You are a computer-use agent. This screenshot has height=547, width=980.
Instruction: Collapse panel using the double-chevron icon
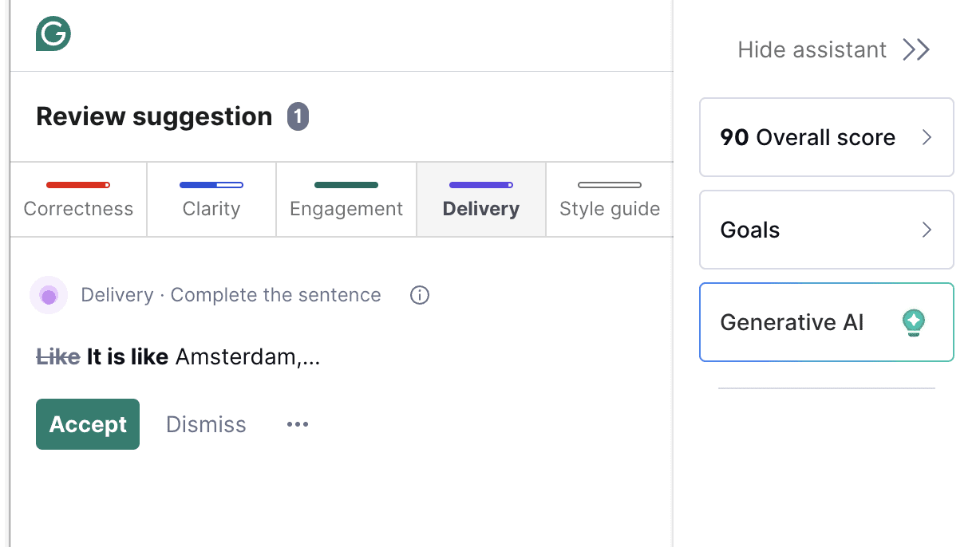tap(916, 49)
